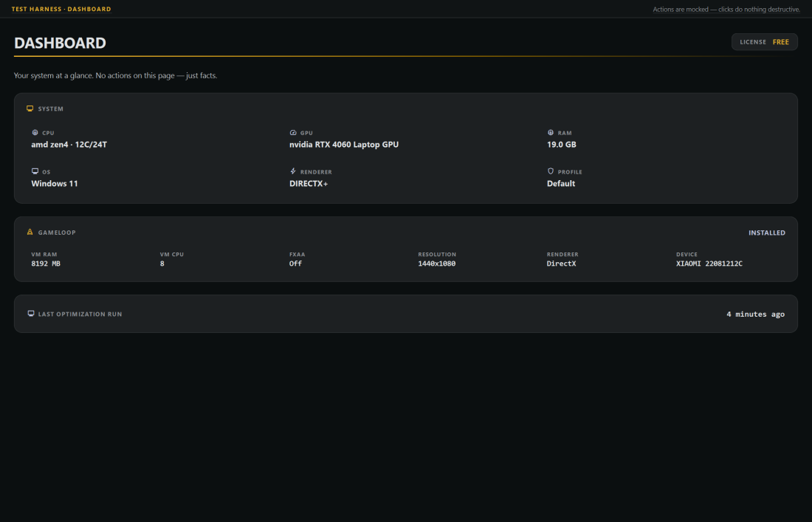Image resolution: width=812 pixels, height=522 pixels.
Task: Click the FXAA 'Off' value
Action: 296,264
